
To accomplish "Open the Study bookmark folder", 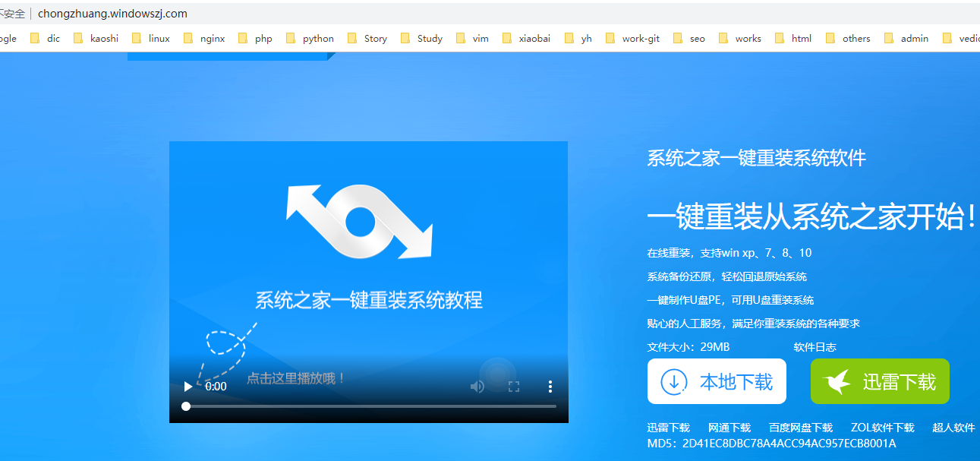I will pyautogui.click(x=421, y=38).
